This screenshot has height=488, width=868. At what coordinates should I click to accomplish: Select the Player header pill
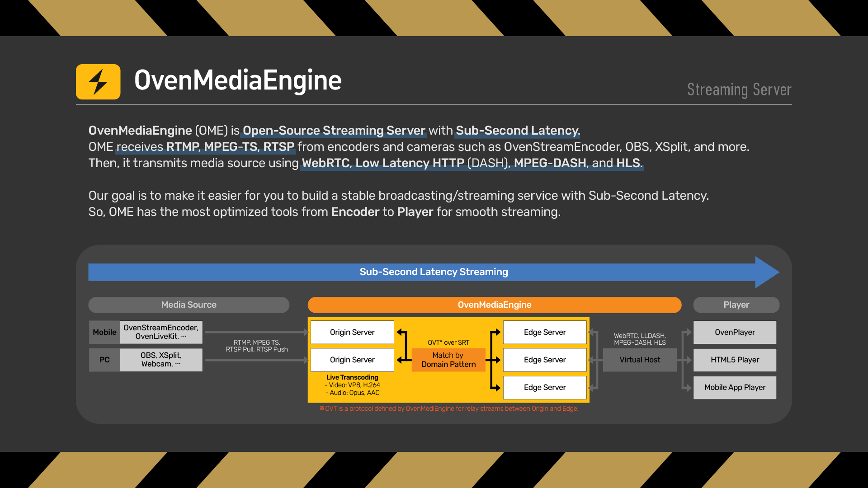(x=736, y=305)
